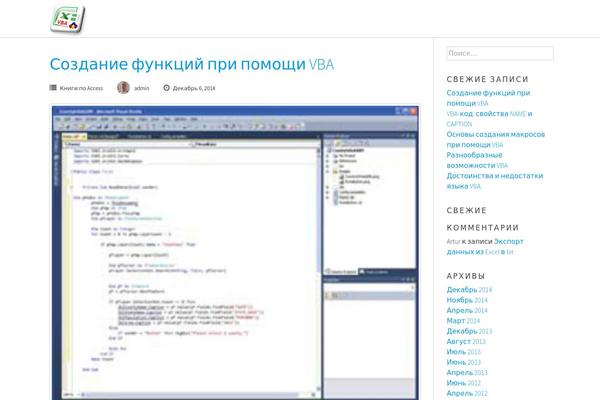Screen dimensions: 600x400
Task: Open the post title 'Создание функций при помощи VBA'
Action: point(192,64)
